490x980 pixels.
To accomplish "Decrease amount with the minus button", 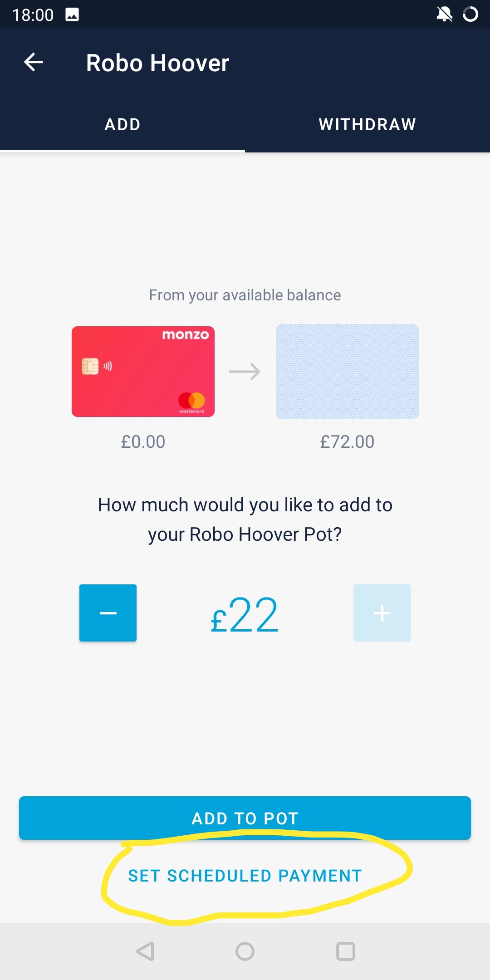I will pyautogui.click(x=108, y=613).
